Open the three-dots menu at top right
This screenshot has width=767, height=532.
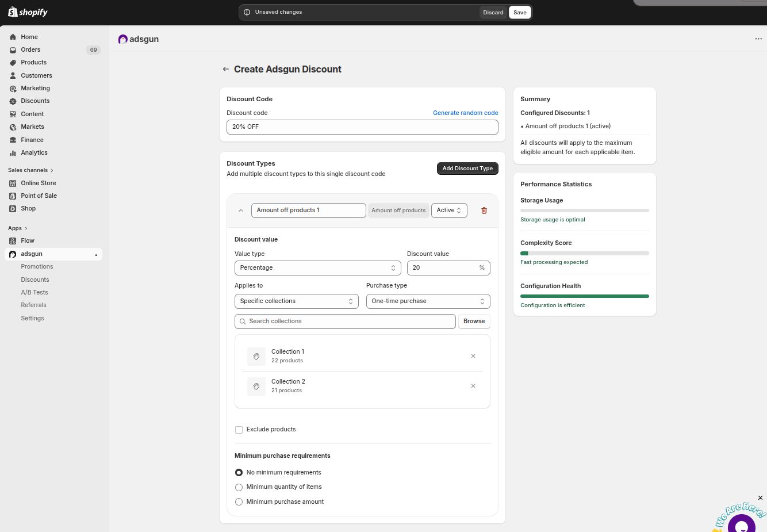point(758,39)
